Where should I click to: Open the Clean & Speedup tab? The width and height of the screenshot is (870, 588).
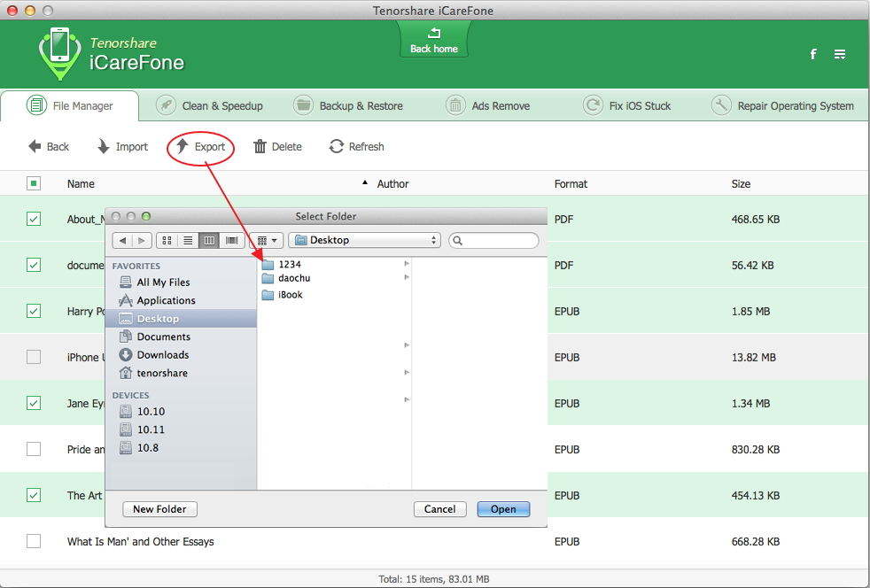(x=209, y=105)
